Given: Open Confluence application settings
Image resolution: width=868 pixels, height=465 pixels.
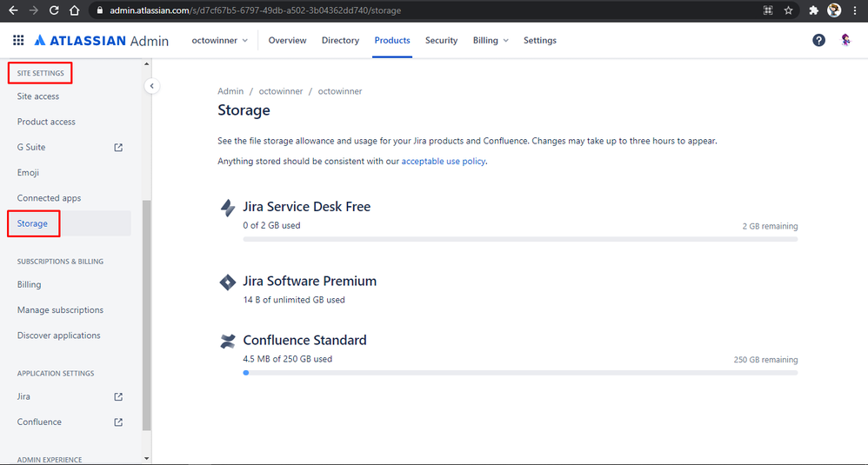Looking at the screenshot, I should click(x=39, y=422).
